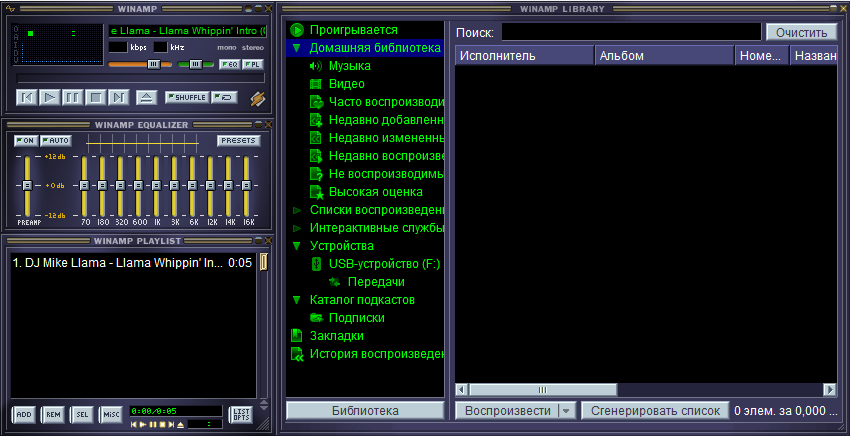Open playlist SEL menu button
This screenshot has height=436, width=850.
(x=82, y=415)
